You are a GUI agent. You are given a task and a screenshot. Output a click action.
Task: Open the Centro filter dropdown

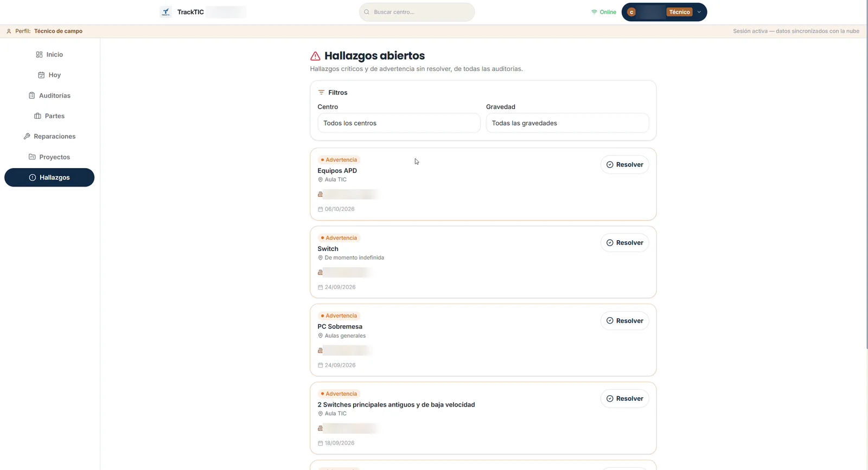399,123
